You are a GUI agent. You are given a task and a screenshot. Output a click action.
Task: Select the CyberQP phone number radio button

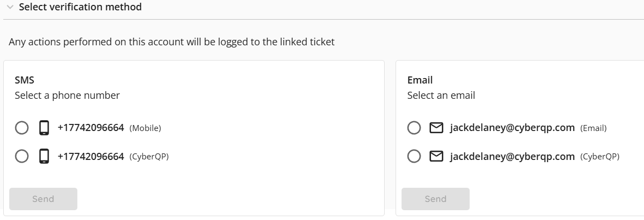[22, 156]
